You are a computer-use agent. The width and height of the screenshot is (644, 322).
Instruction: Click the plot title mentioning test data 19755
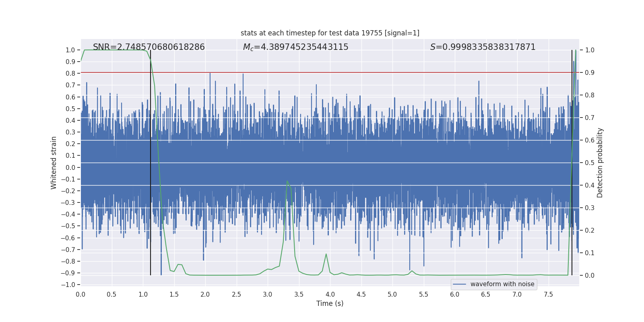pyautogui.click(x=330, y=33)
